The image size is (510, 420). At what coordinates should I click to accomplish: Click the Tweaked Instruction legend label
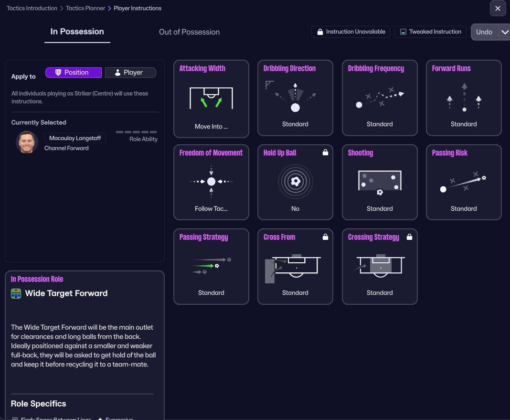(x=435, y=32)
